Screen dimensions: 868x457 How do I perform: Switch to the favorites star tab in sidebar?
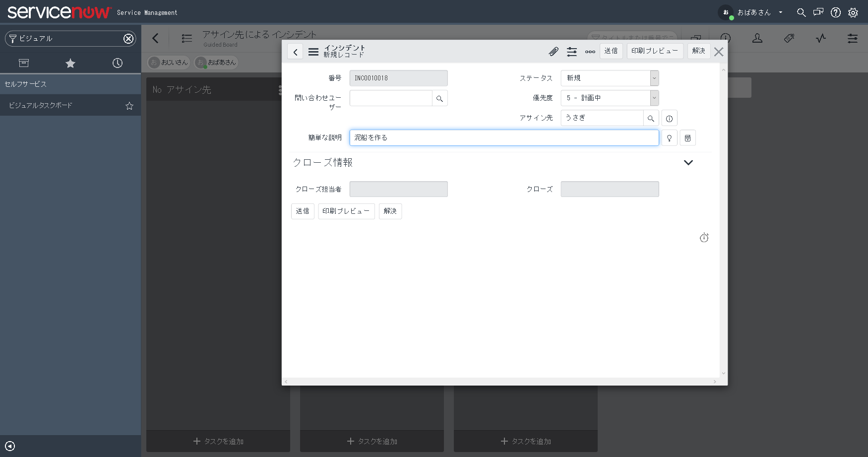tap(70, 63)
